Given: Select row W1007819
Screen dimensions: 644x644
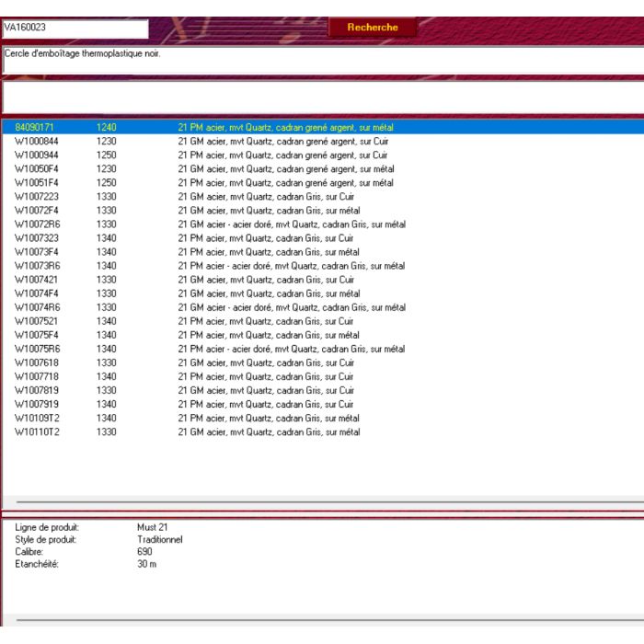Looking at the screenshot, I should click(323, 390).
